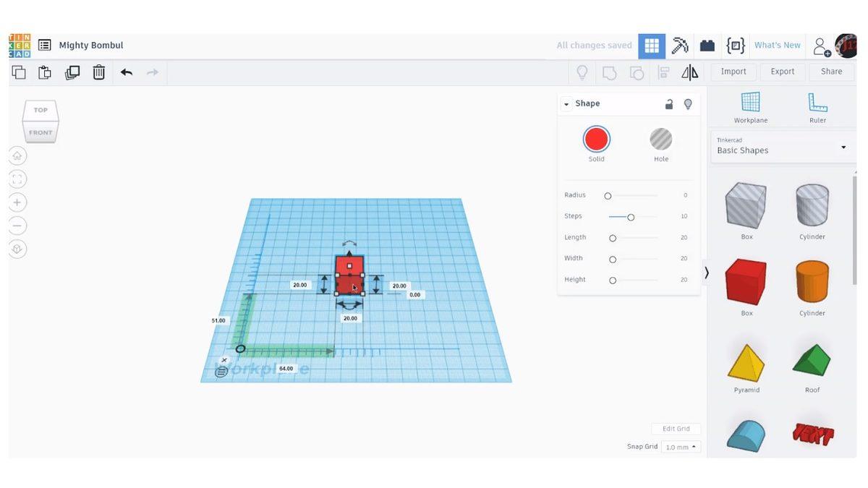Open the Blocks view icon near the top
Image resolution: width=868 pixels, height=488 pixels.
(707, 45)
